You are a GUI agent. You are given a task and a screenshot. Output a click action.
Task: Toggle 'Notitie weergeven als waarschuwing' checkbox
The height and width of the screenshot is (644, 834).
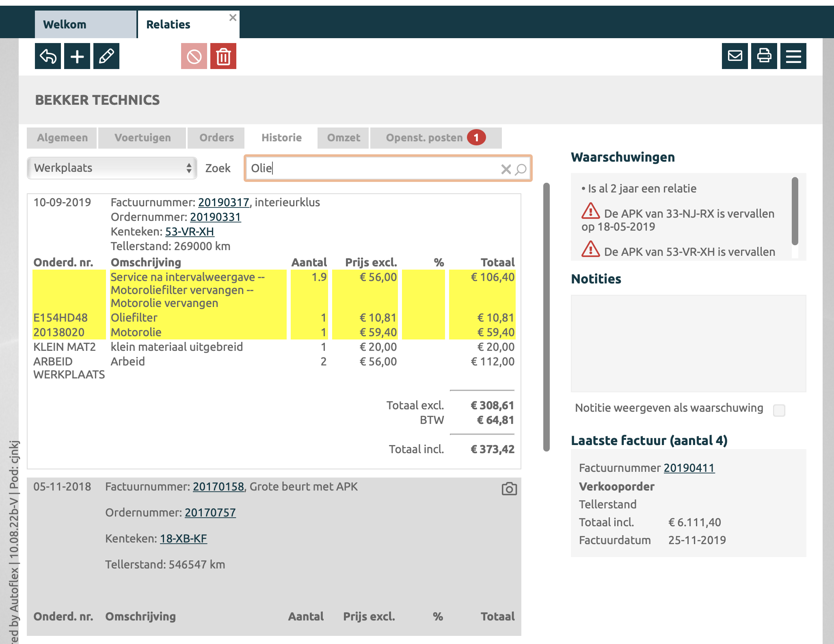pos(779,410)
